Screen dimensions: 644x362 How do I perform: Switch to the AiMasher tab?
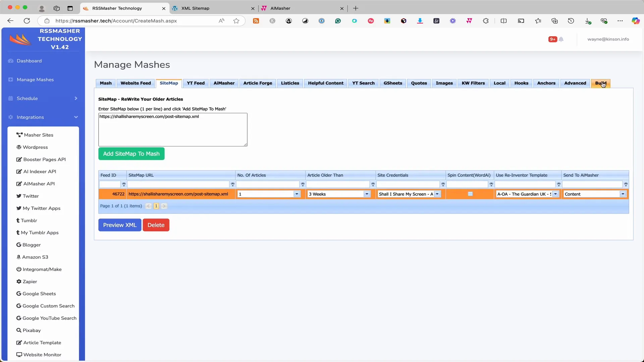coord(224,83)
